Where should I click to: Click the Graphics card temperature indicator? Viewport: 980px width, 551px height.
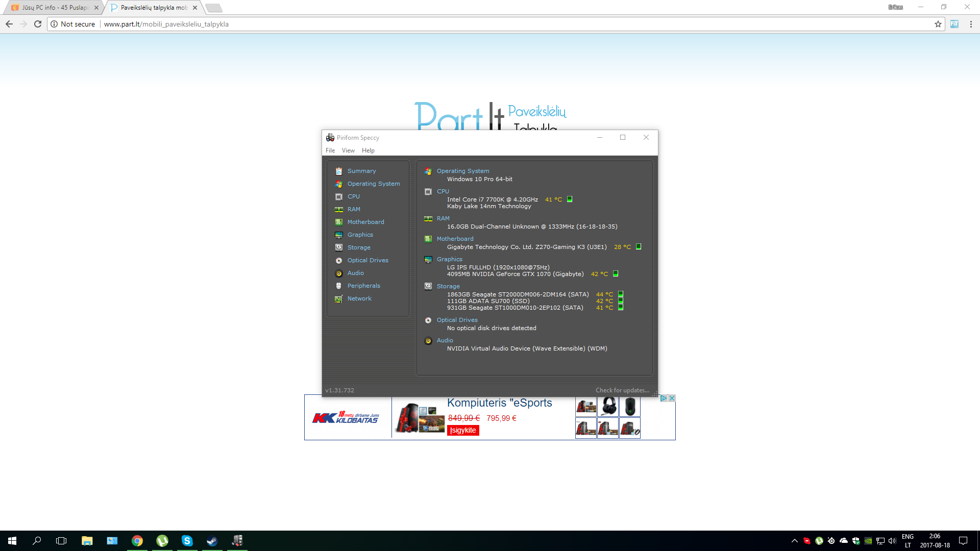point(616,273)
